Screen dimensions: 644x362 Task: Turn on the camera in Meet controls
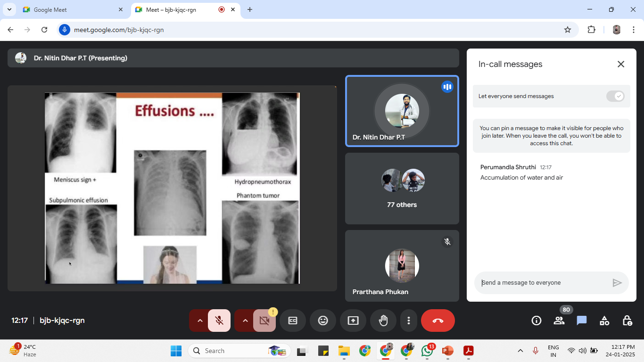point(264,321)
